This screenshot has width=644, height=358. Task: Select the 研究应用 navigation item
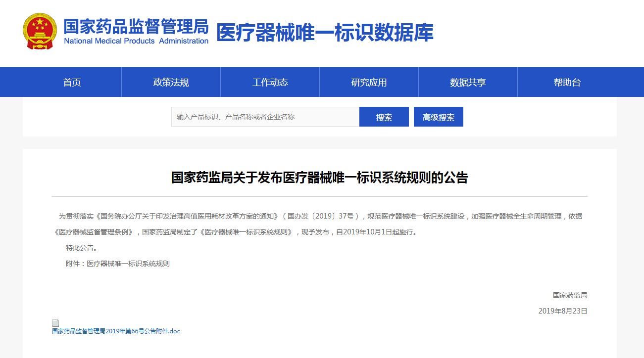[369, 83]
